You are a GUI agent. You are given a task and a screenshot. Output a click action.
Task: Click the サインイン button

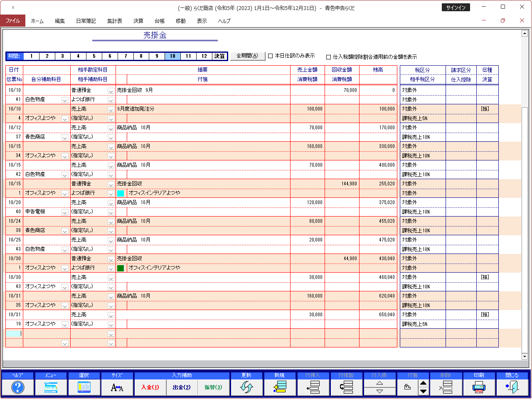click(x=456, y=7)
